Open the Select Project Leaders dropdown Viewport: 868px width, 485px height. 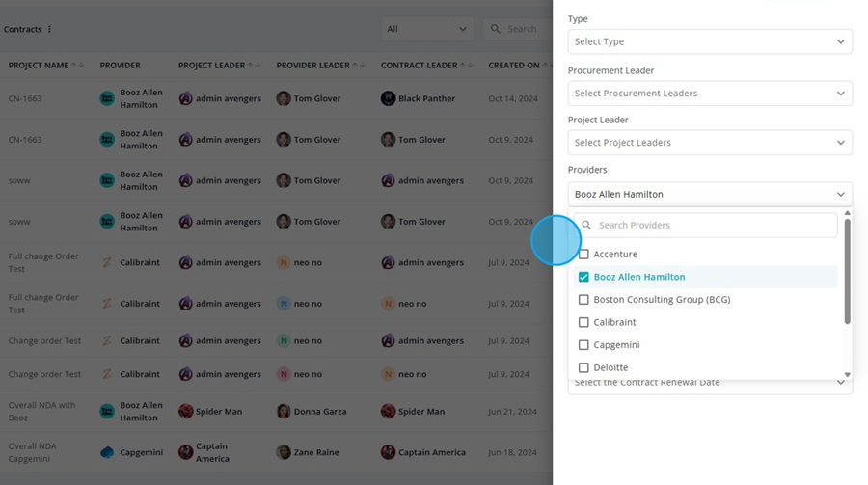pyautogui.click(x=710, y=143)
